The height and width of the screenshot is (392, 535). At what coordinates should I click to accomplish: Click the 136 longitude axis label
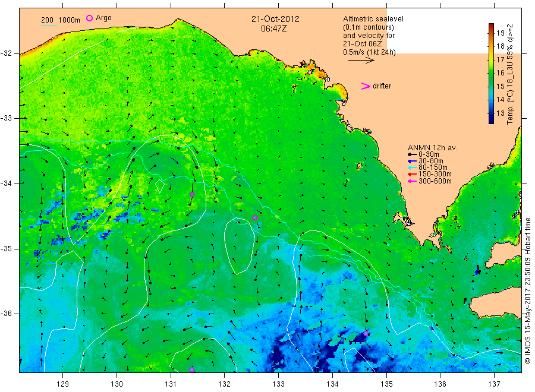click(x=440, y=384)
